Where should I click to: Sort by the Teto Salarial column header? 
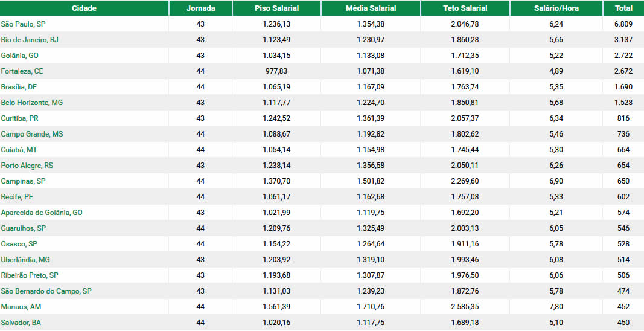click(465, 8)
